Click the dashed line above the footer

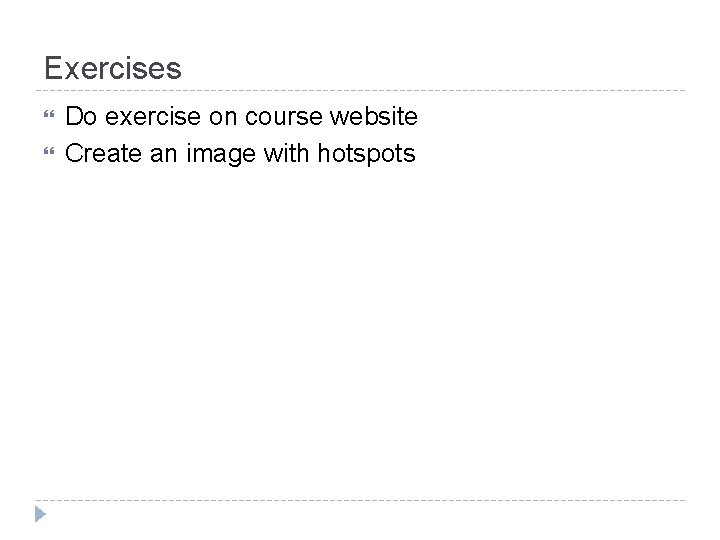tap(360, 500)
